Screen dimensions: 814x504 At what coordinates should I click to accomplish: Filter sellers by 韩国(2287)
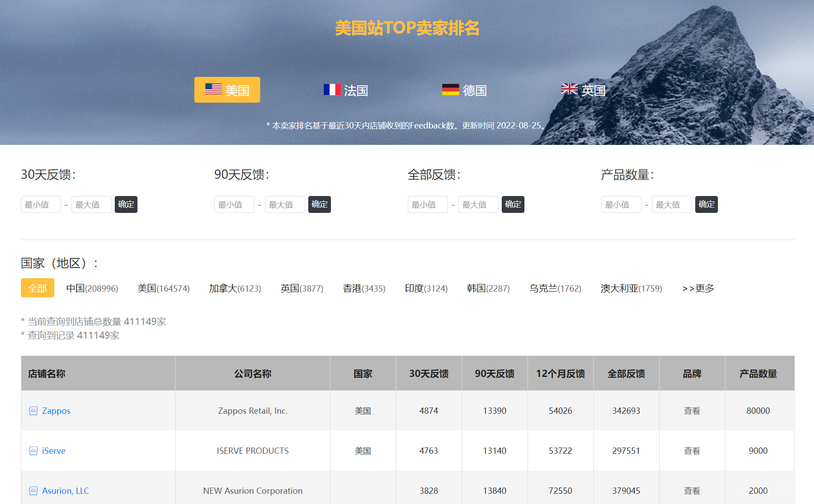pos(488,288)
